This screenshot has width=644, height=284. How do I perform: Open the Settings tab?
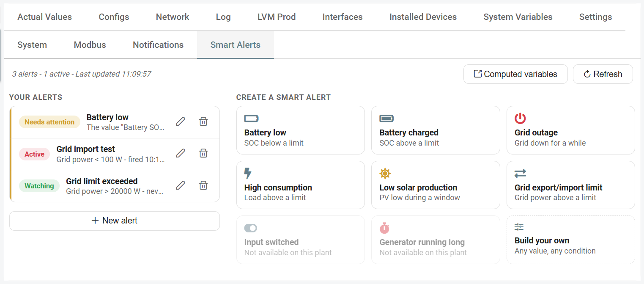tap(595, 17)
